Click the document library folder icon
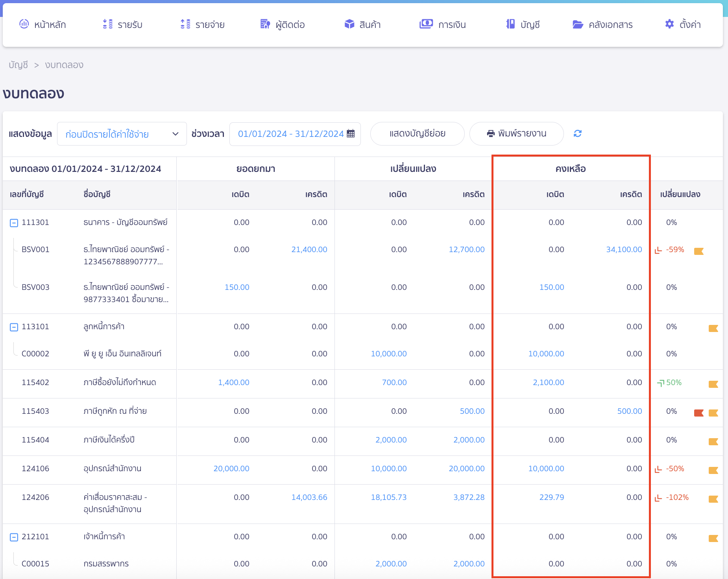This screenshot has width=728, height=579. coord(577,24)
